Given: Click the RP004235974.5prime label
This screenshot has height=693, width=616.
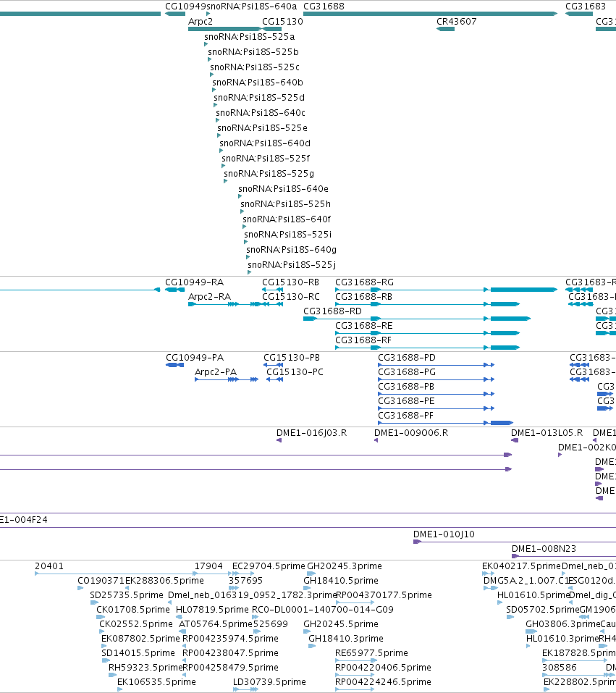Looking at the screenshot, I should pos(230,639).
